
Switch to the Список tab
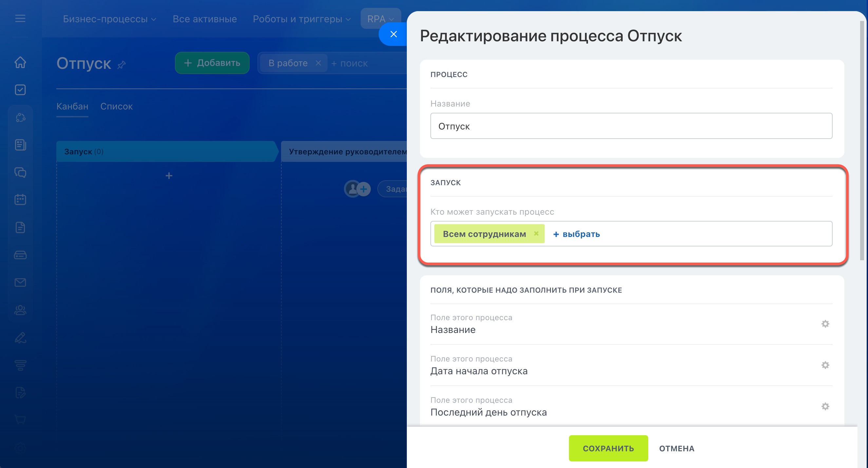116,106
